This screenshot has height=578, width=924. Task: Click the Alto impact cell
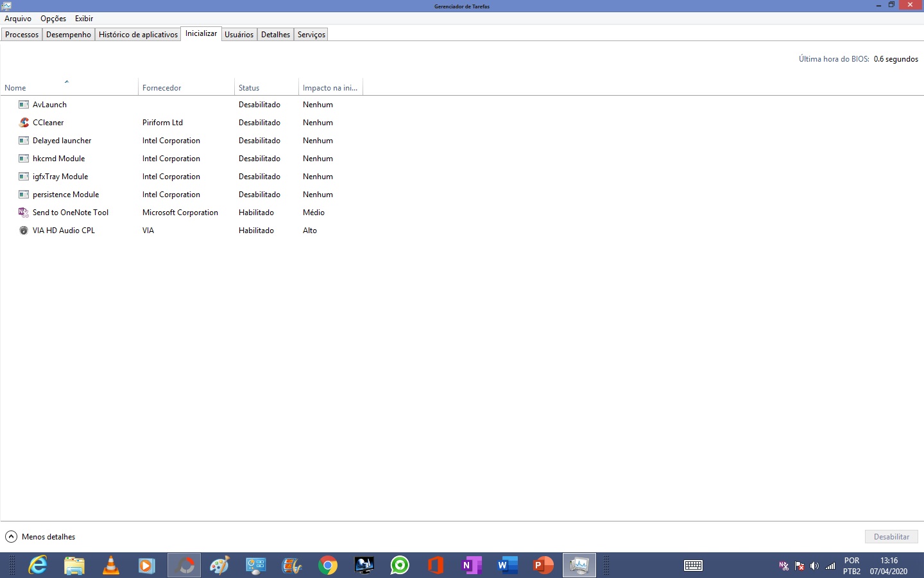[310, 231]
